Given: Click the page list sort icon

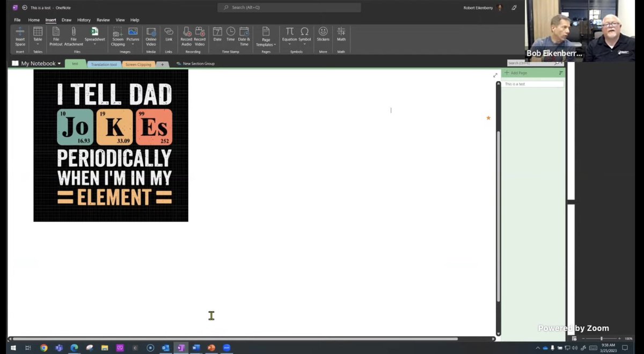Looking at the screenshot, I should pos(561,73).
